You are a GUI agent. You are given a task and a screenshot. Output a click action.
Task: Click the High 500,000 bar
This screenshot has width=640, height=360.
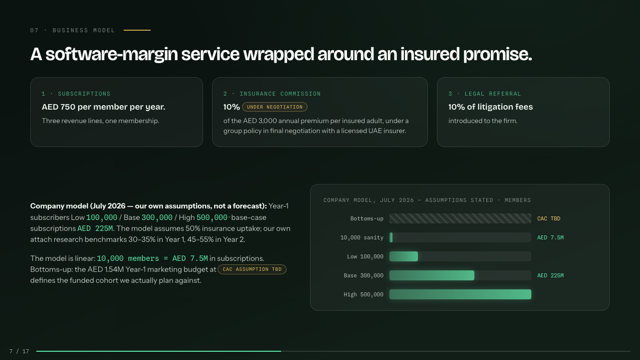(x=460, y=294)
